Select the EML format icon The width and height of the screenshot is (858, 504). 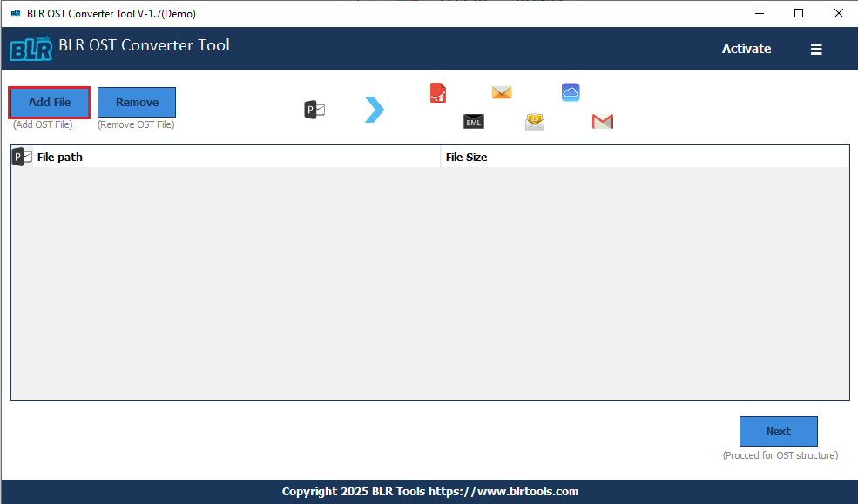473,122
